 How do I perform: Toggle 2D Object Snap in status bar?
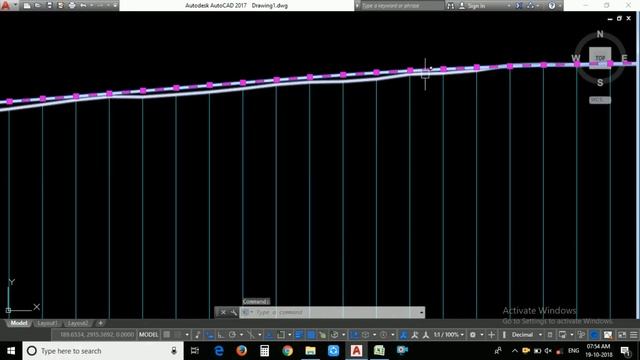pos(281,335)
